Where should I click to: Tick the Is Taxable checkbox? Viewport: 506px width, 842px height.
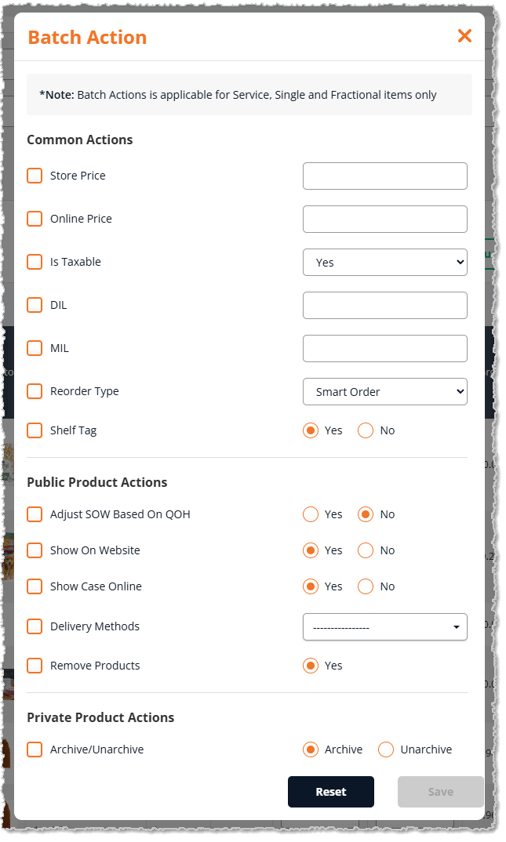pos(34,262)
